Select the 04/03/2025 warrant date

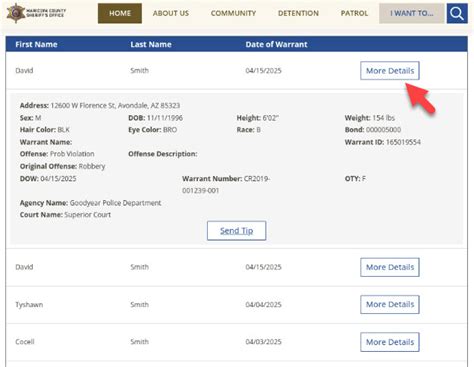pyautogui.click(x=263, y=342)
